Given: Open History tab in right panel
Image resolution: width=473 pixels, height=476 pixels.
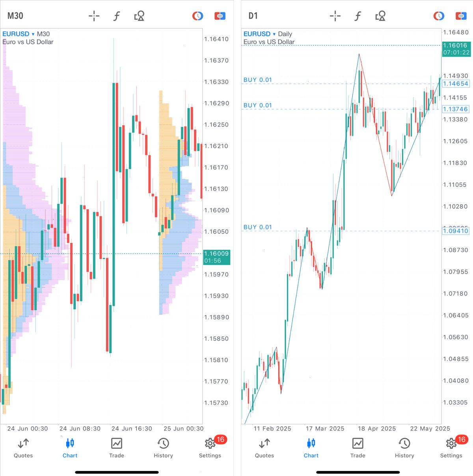Looking at the screenshot, I should [404, 448].
